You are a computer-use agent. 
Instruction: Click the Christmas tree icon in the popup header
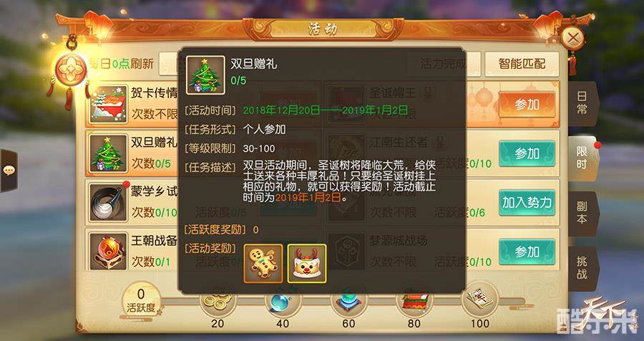(x=205, y=75)
